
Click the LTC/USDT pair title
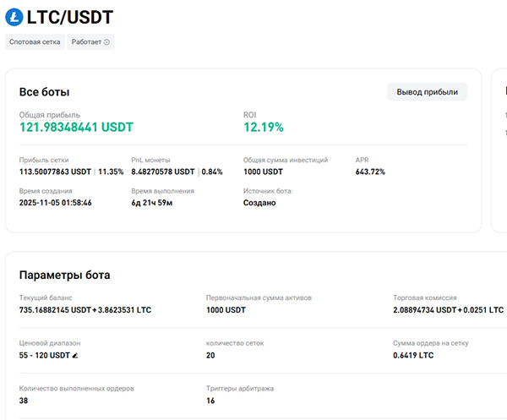coord(69,17)
